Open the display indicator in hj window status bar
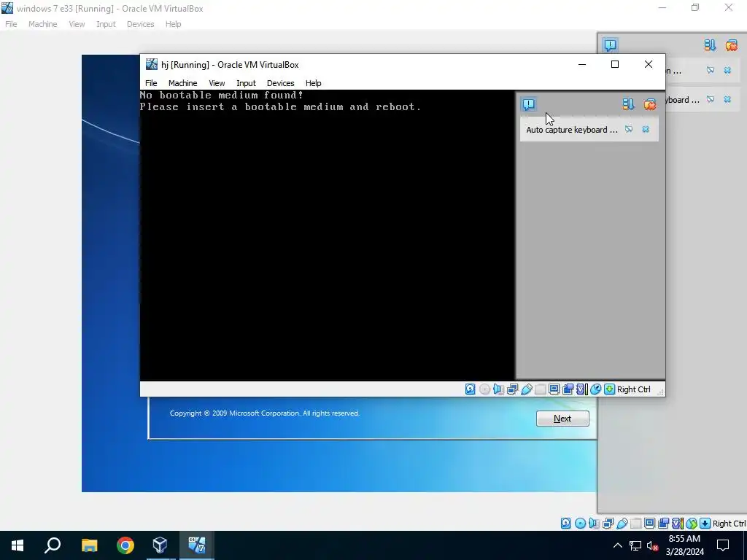The image size is (747, 560). click(x=554, y=389)
